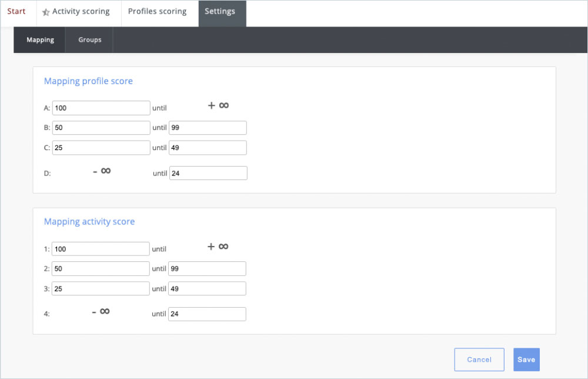Open the Start tab

(x=16, y=12)
